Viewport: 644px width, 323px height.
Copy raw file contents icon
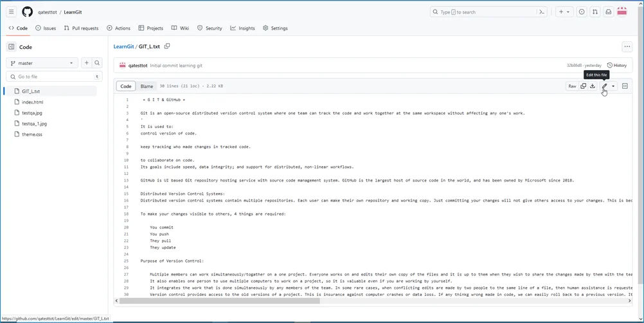(583, 86)
